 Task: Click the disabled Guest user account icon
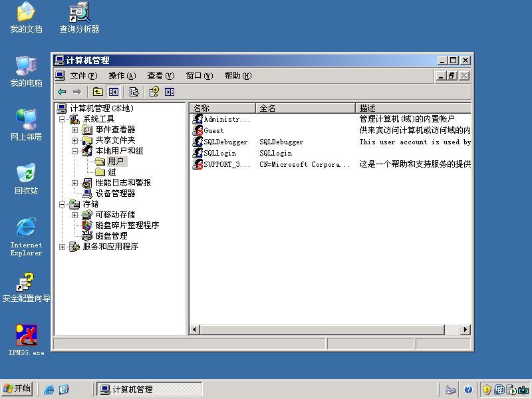[x=198, y=130]
